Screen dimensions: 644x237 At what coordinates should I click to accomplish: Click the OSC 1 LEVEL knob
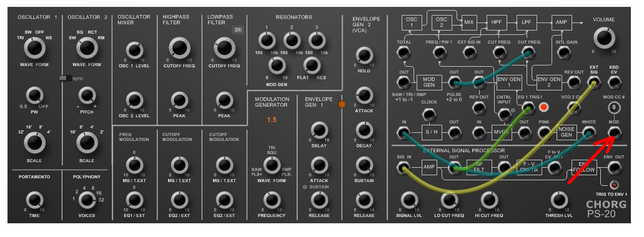(134, 51)
